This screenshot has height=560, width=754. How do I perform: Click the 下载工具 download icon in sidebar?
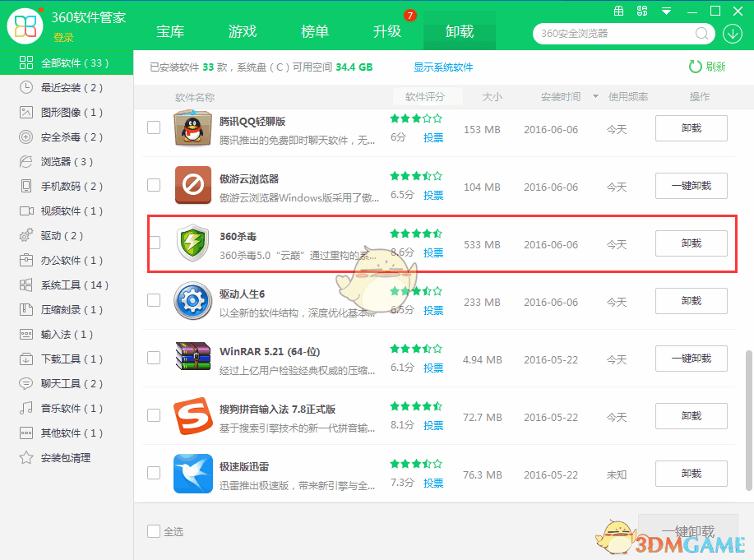click(x=26, y=359)
